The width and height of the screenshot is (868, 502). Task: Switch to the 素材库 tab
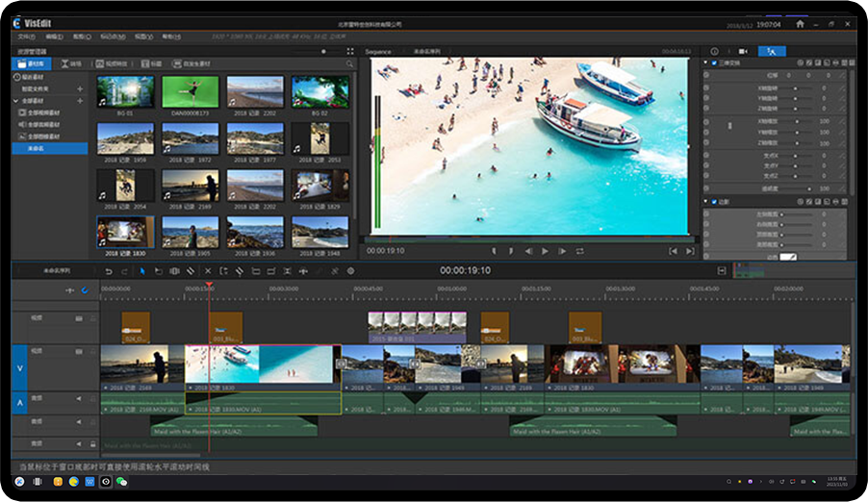pyautogui.click(x=32, y=63)
